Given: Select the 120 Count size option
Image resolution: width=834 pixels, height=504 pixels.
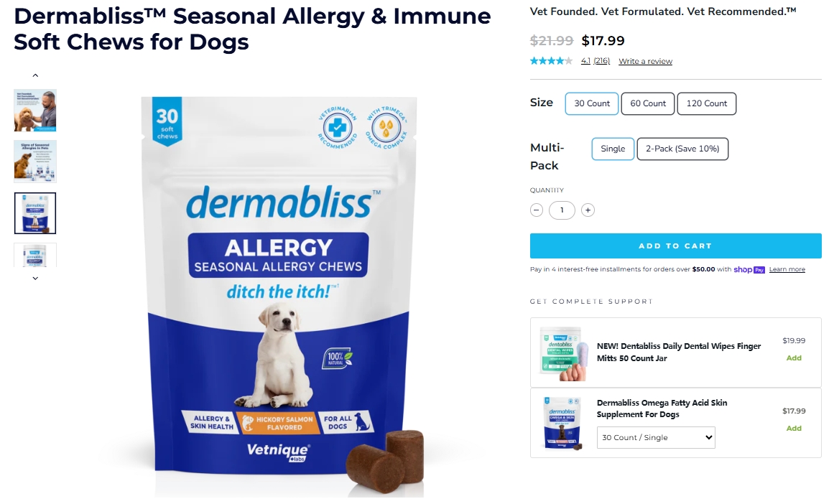Looking at the screenshot, I should click(x=706, y=103).
